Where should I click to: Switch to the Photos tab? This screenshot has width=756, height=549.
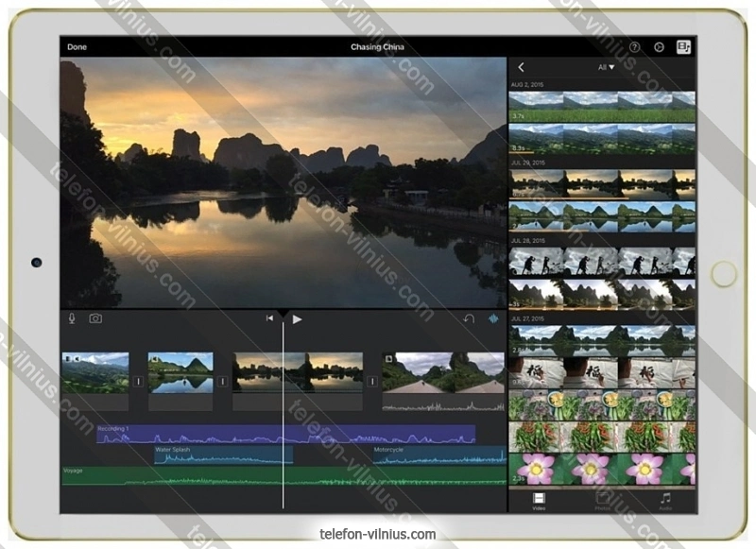(602, 501)
